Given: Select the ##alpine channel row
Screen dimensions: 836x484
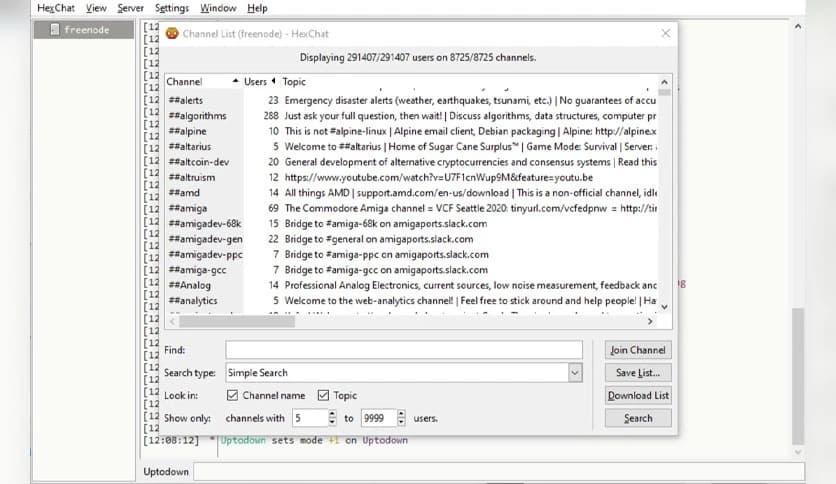Looking at the screenshot, I should (412, 131).
